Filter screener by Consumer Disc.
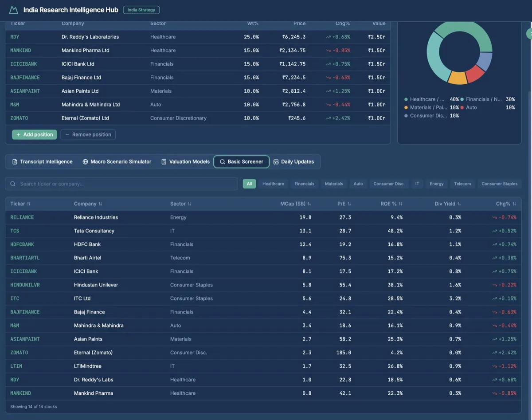The image size is (532, 420). pyautogui.click(x=389, y=184)
